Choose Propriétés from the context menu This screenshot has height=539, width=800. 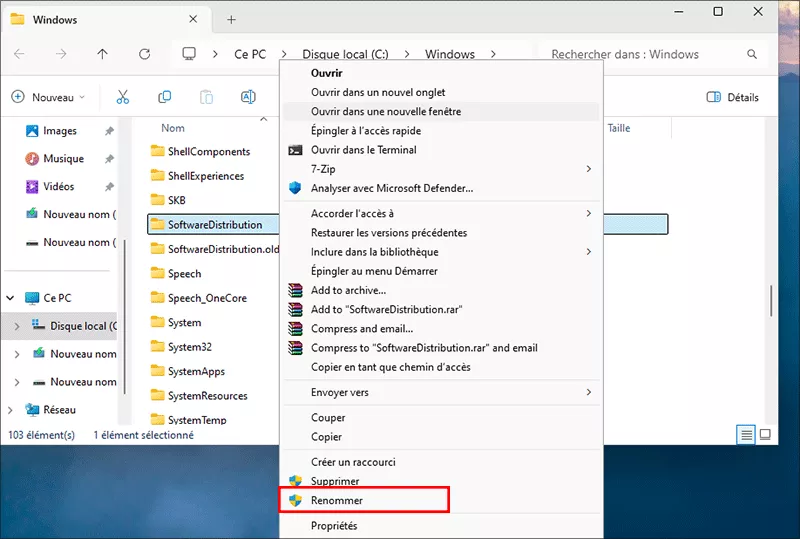tap(334, 526)
